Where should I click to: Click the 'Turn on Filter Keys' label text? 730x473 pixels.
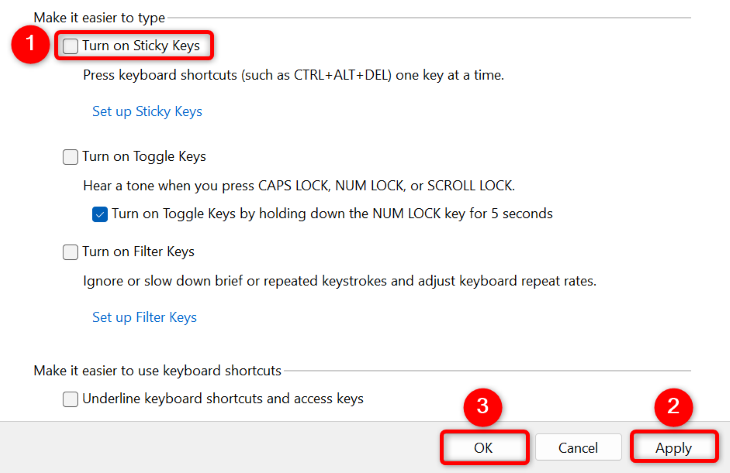point(138,252)
